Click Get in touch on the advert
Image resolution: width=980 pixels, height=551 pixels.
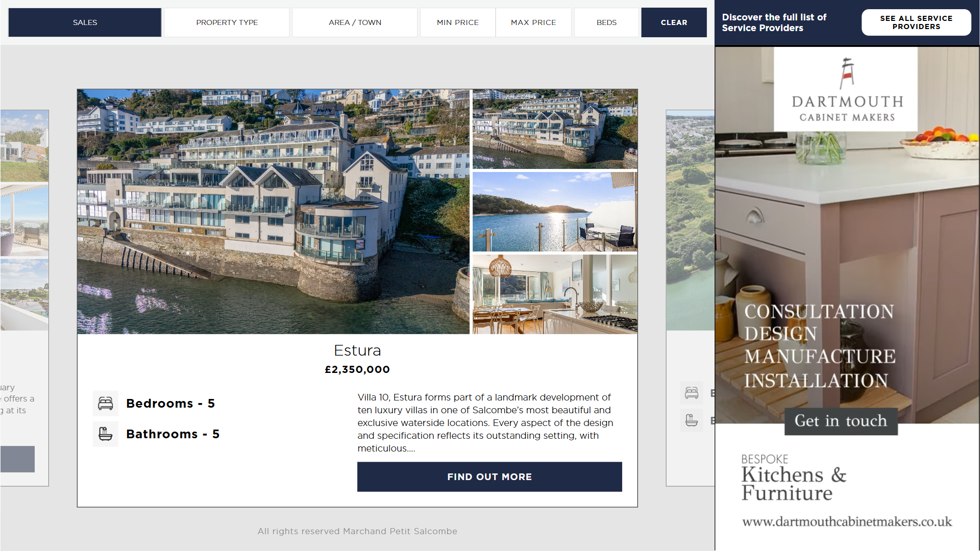click(841, 421)
